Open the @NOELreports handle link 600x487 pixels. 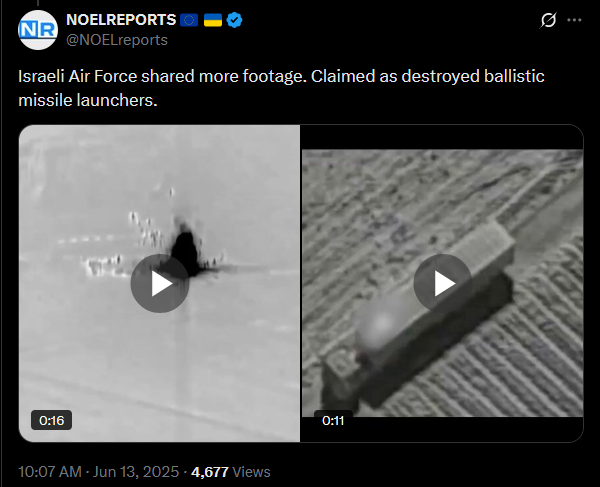[x=117, y=40]
